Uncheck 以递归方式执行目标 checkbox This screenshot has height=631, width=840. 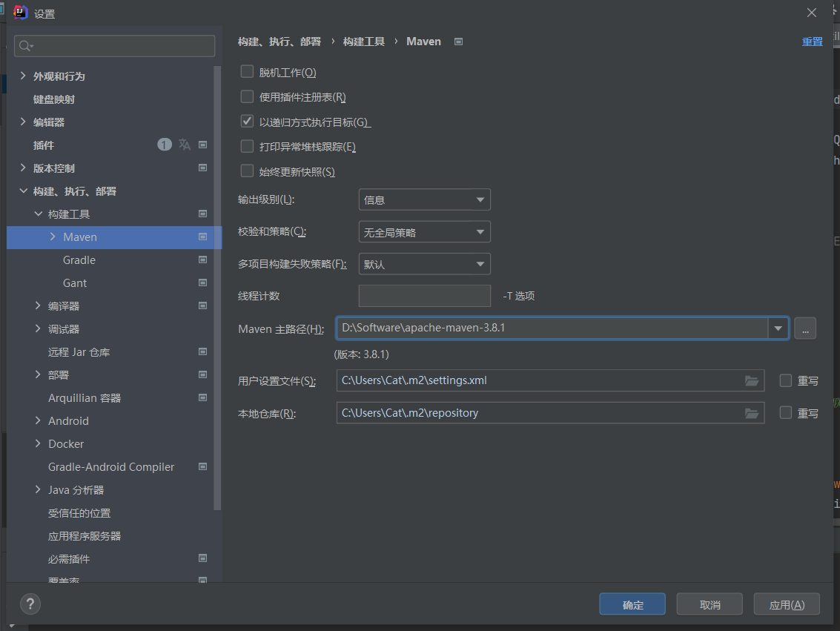(247, 122)
